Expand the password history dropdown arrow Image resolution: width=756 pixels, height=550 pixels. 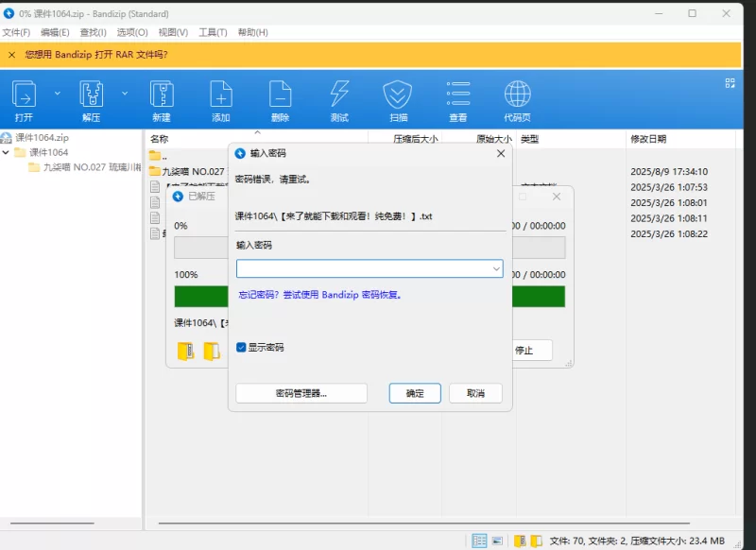[x=496, y=269]
